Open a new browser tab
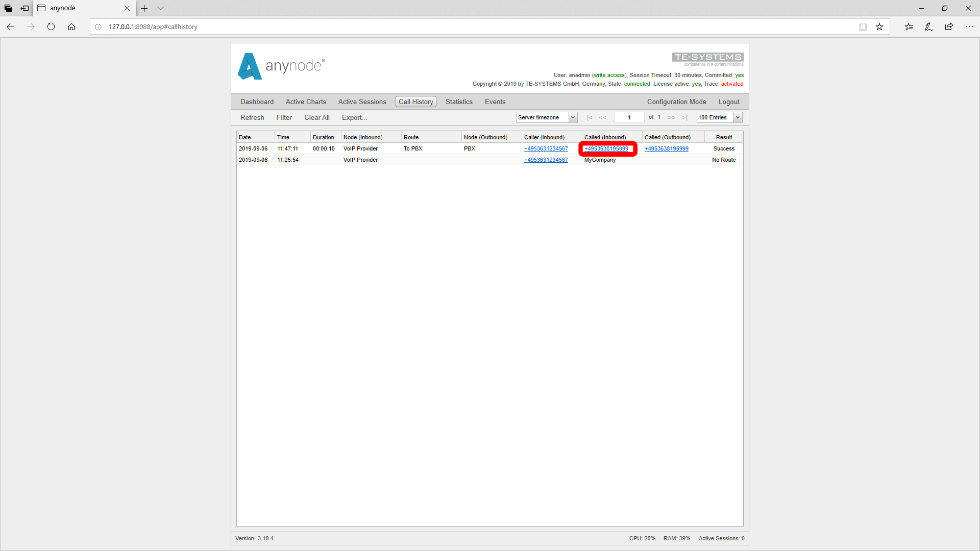Screen dimensions: 980x551 coord(144,8)
